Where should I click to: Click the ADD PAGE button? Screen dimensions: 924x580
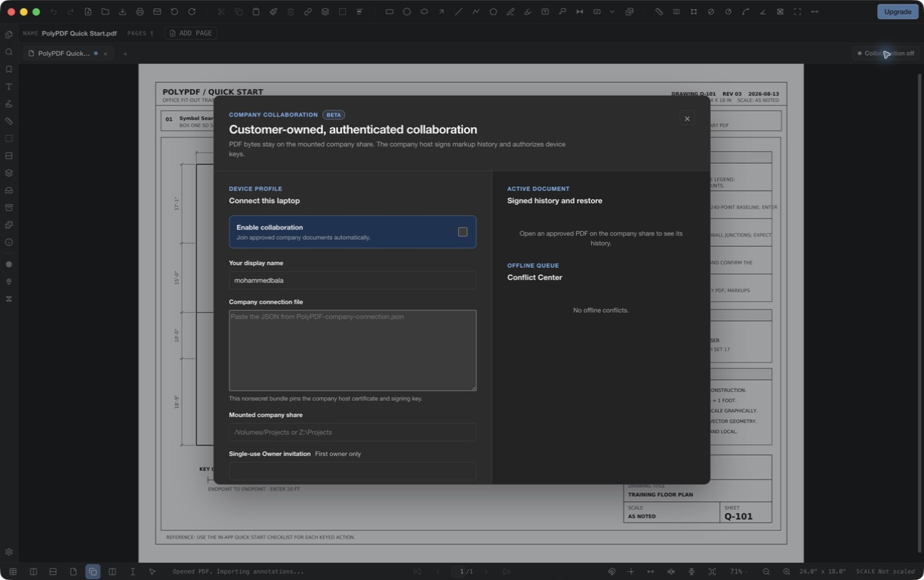click(x=190, y=33)
